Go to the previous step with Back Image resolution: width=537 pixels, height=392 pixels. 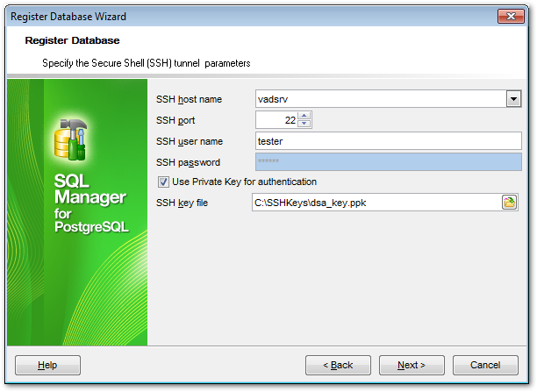[x=338, y=365]
